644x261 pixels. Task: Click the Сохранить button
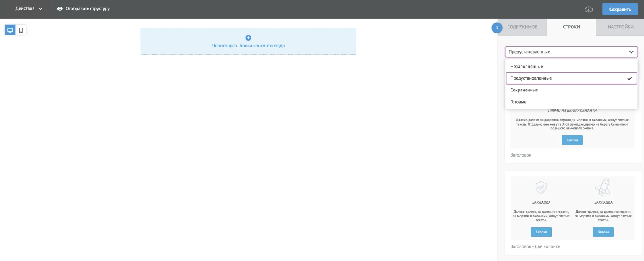(x=620, y=9)
